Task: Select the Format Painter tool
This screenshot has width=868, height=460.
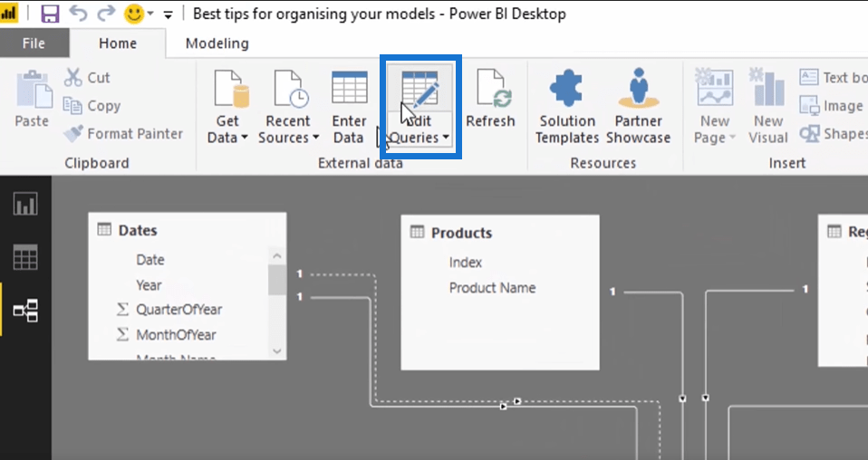Action: (123, 133)
